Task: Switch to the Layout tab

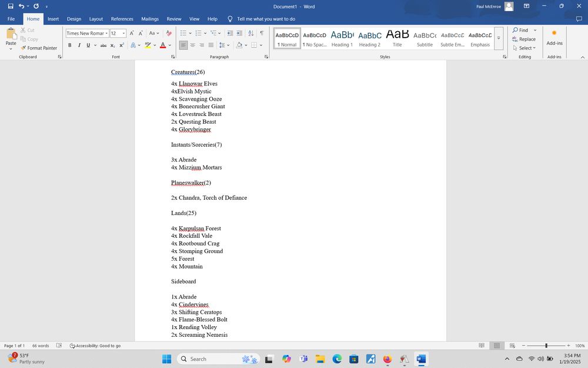Action: click(96, 19)
